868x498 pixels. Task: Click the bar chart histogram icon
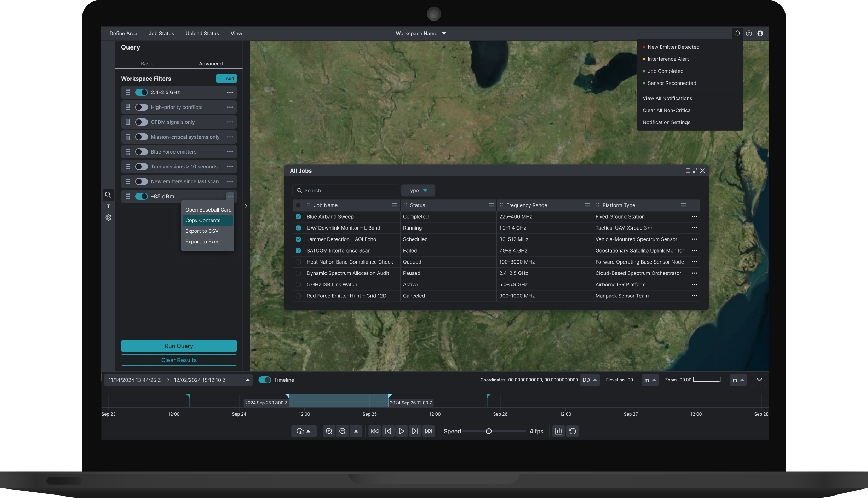point(559,431)
